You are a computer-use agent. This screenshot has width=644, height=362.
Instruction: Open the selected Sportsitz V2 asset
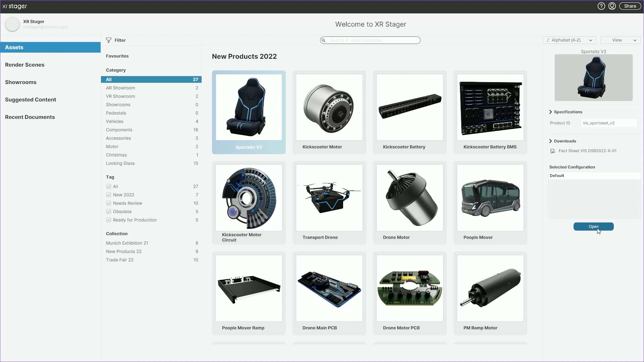pyautogui.click(x=593, y=227)
